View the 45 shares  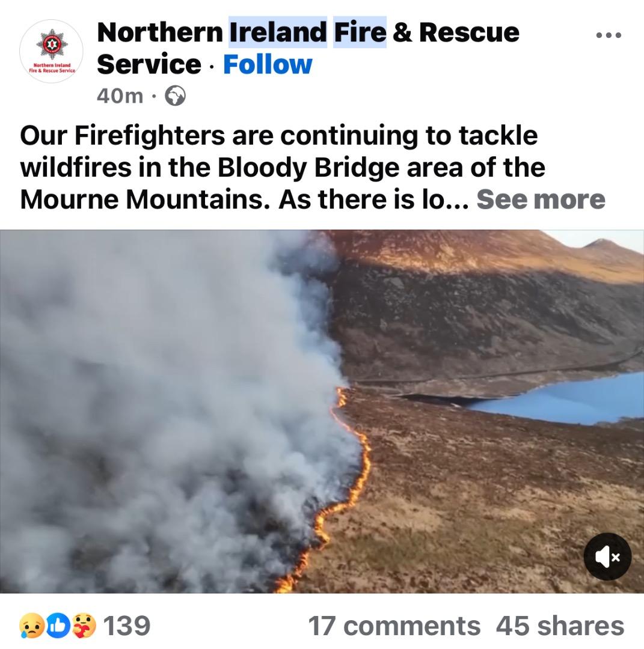pyautogui.click(x=560, y=626)
